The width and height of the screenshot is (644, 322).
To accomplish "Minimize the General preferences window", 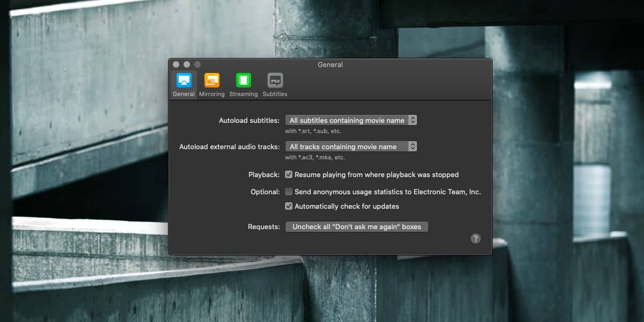I will tap(187, 64).
